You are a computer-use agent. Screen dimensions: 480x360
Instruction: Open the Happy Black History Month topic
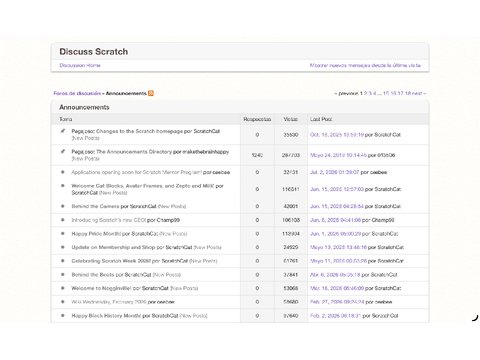tap(106, 316)
